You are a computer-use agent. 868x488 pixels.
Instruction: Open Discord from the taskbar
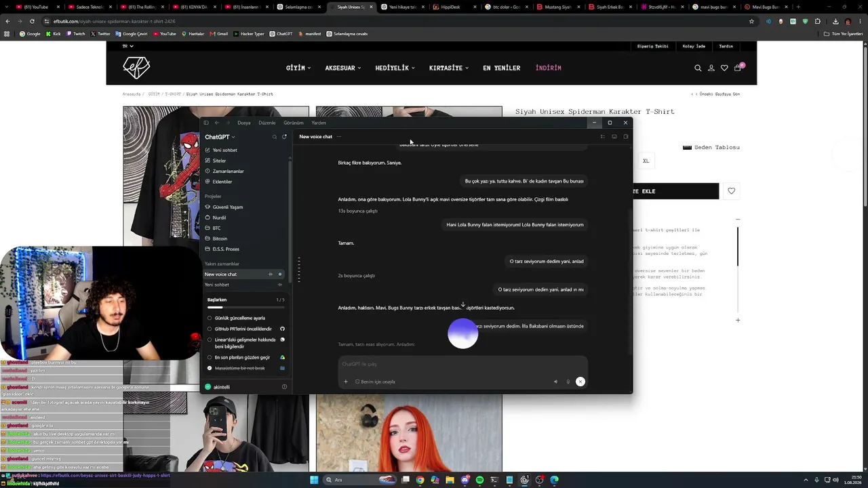pos(465,480)
